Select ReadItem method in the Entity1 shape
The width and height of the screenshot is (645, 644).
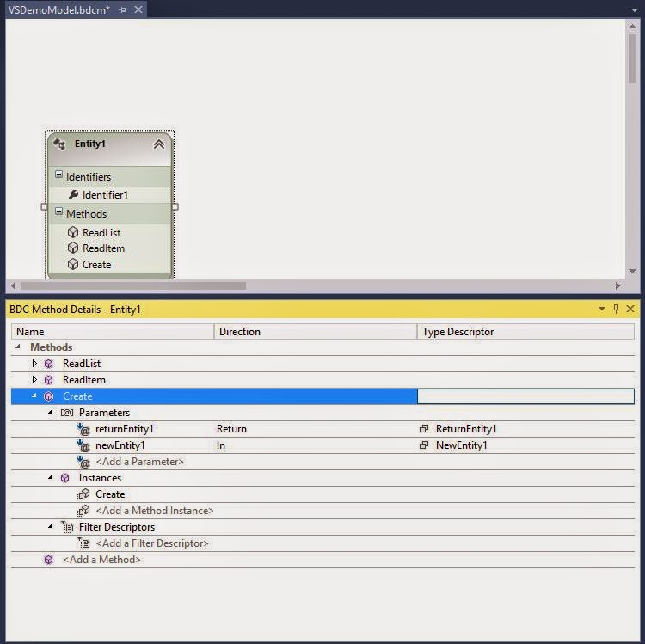coord(104,248)
